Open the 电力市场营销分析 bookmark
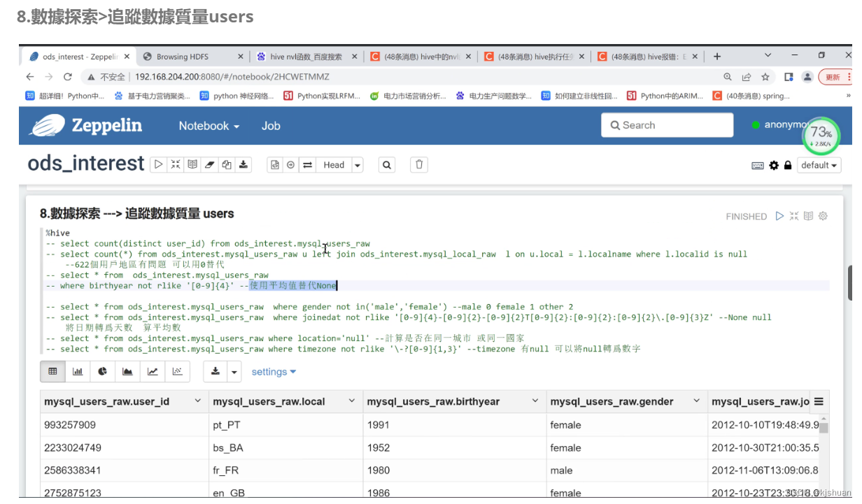 tap(408, 96)
